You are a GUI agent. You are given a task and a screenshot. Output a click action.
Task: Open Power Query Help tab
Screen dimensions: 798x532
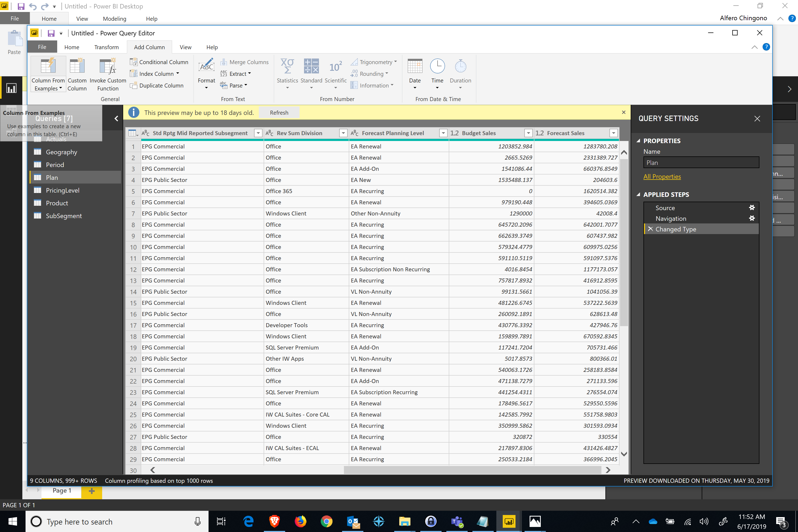[212, 47]
